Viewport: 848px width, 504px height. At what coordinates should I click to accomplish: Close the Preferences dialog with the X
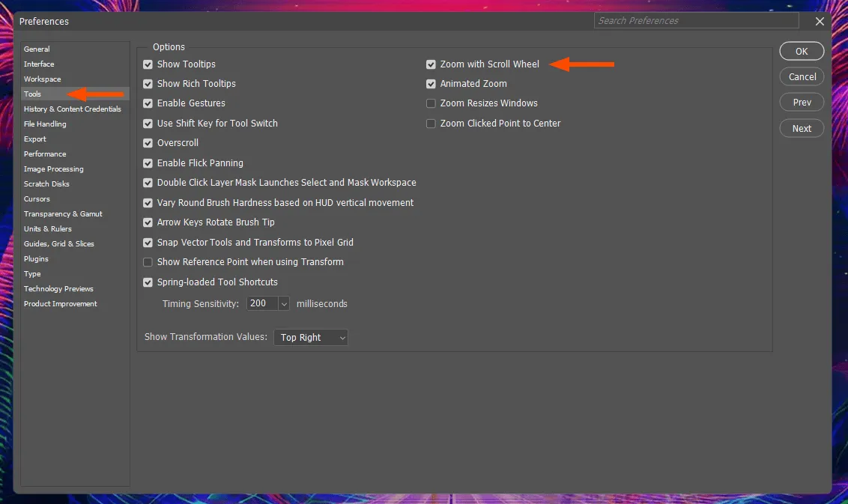coord(820,21)
